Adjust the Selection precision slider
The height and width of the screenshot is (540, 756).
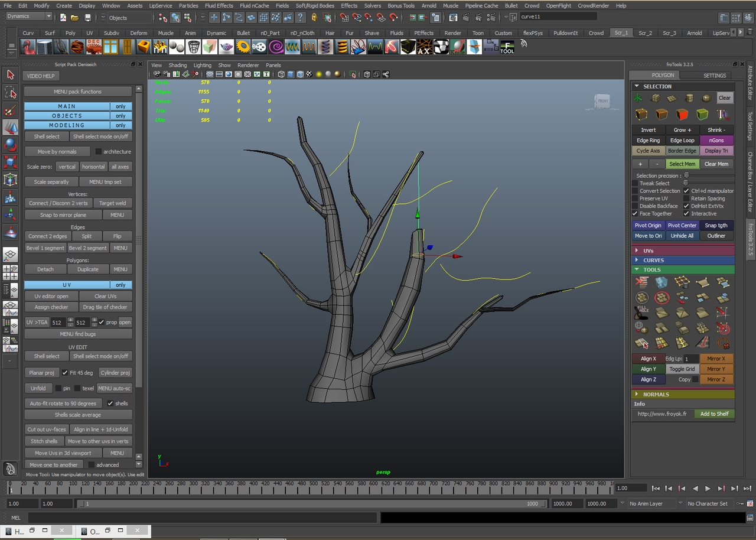(686, 175)
